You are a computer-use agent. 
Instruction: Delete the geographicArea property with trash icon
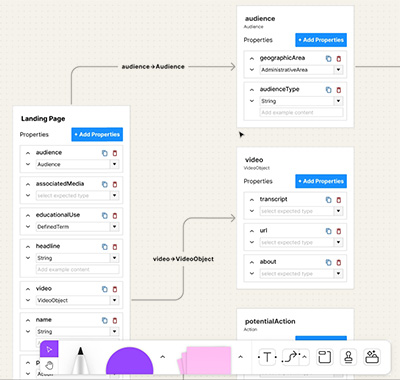[x=339, y=59]
